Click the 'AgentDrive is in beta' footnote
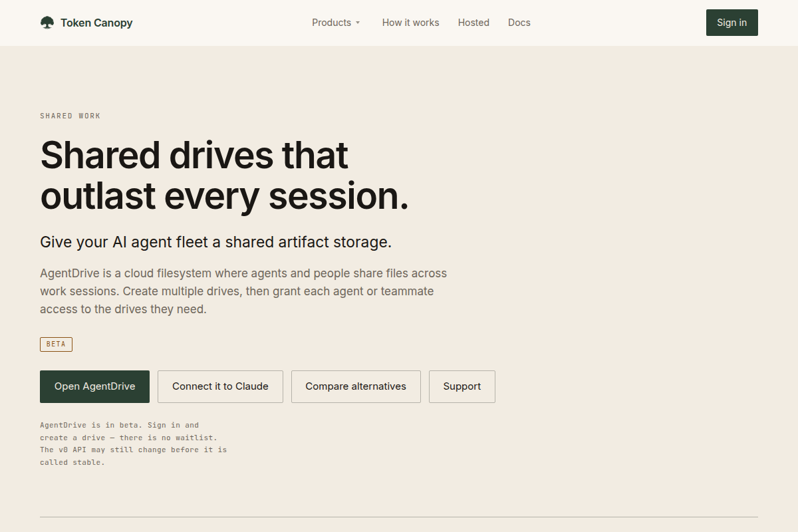The height and width of the screenshot is (532, 798). [133, 444]
